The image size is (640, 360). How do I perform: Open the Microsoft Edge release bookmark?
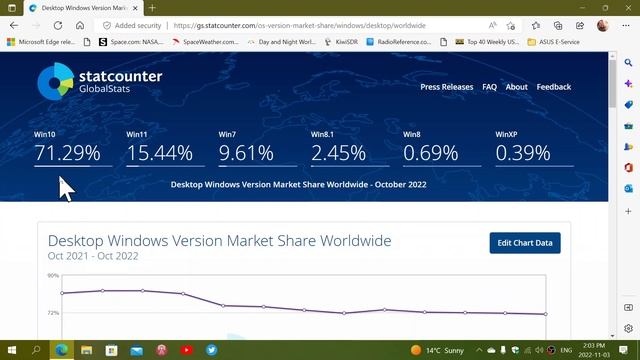pyautogui.click(x=41, y=42)
